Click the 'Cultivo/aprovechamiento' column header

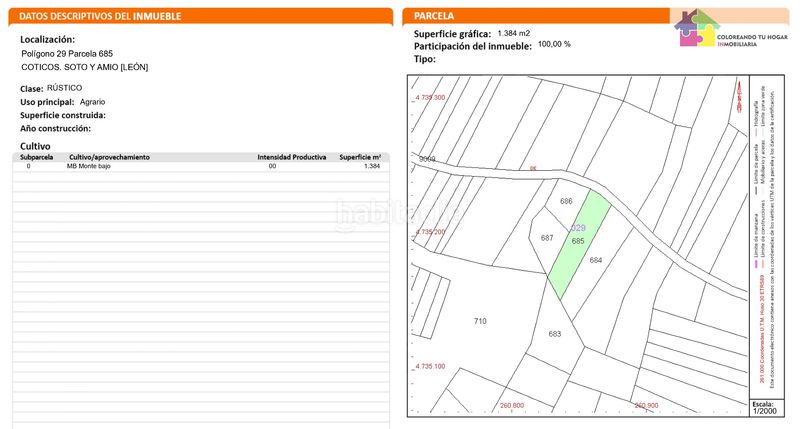109,157
